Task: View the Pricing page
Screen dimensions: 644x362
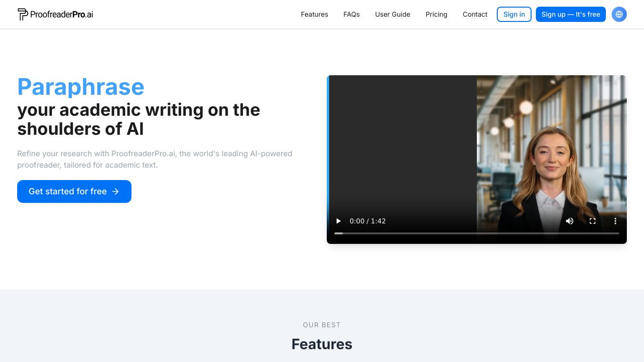Action: (436, 14)
